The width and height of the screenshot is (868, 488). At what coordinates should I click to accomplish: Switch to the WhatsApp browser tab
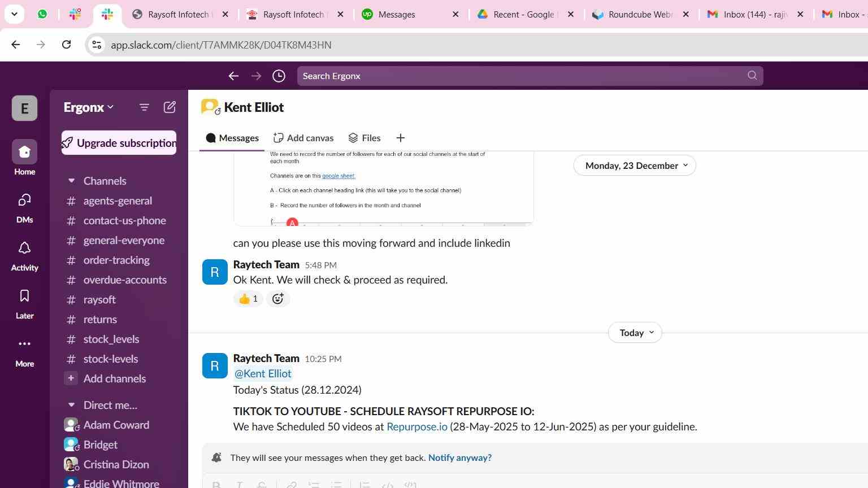42,14
